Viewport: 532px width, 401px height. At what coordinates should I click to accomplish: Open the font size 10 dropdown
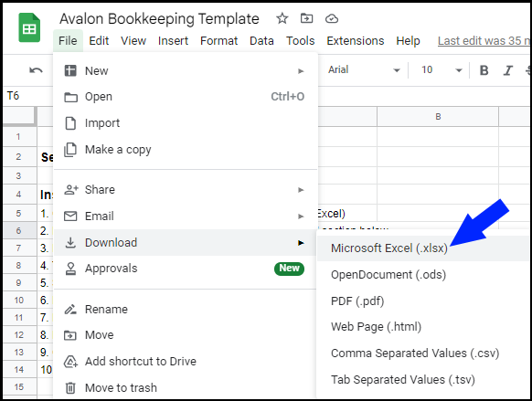[x=442, y=70]
